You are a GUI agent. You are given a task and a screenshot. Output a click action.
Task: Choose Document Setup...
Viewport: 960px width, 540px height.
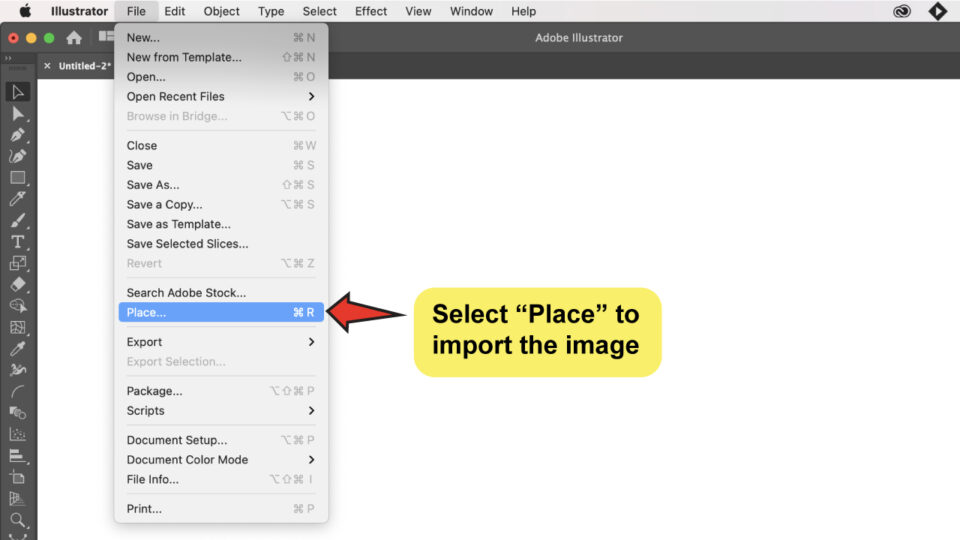(221, 440)
